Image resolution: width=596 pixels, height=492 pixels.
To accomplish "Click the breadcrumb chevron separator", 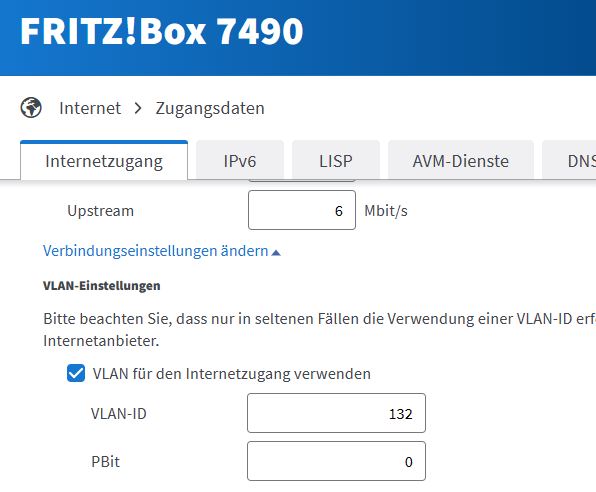I will (x=138, y=108).
